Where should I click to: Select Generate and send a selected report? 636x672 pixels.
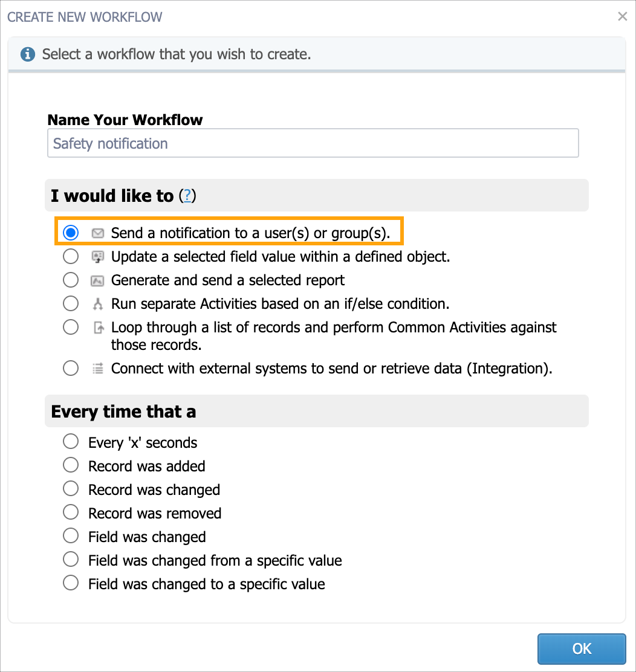(x=71, y=280)
